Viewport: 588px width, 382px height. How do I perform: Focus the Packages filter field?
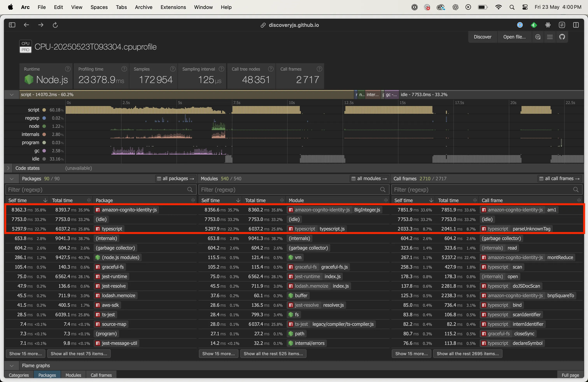pyautogui.click(x=101, y=189)
